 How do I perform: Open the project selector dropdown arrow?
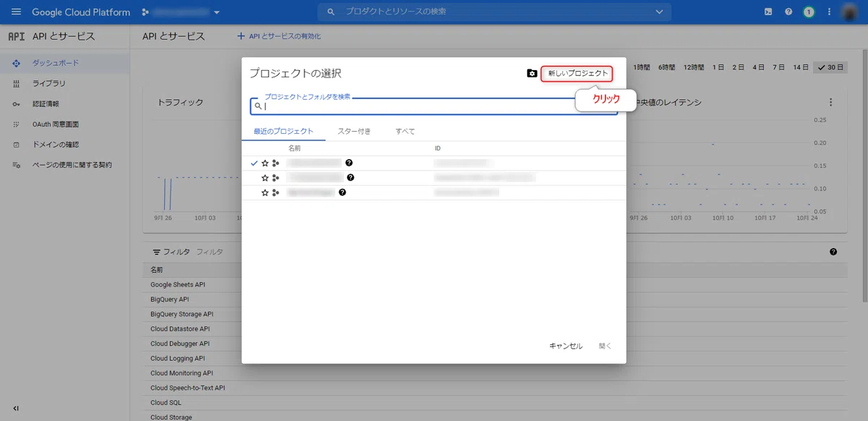tap(216, 12)
